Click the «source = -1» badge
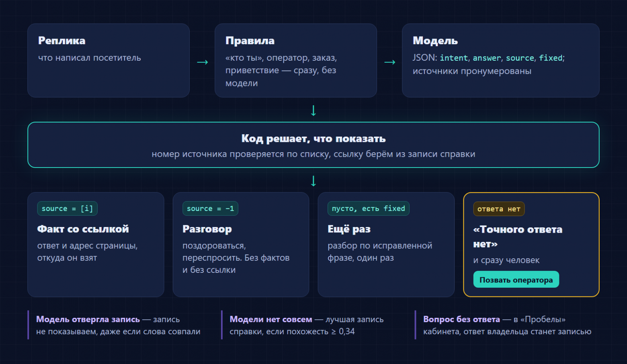Image resolution: width=627 pixels, height=364 pixels. click(210, 209)
